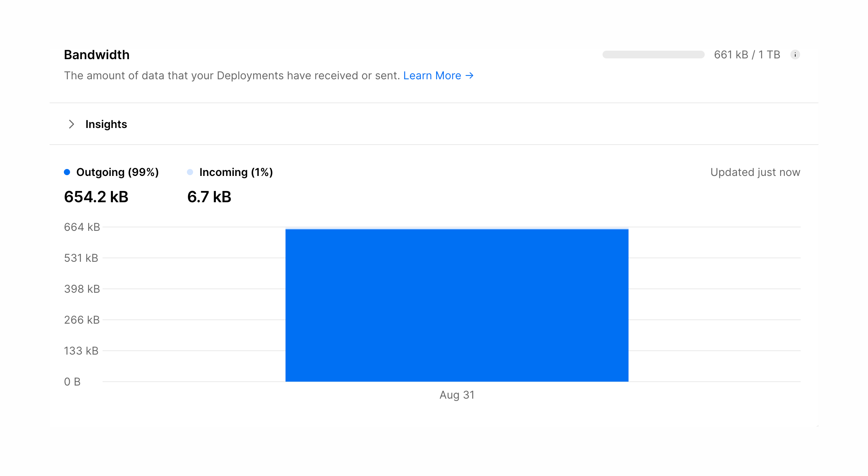Toggle the Incoming (1%) legend label
Viewport: 868px width, 476px height.
[x=236, y=172]
